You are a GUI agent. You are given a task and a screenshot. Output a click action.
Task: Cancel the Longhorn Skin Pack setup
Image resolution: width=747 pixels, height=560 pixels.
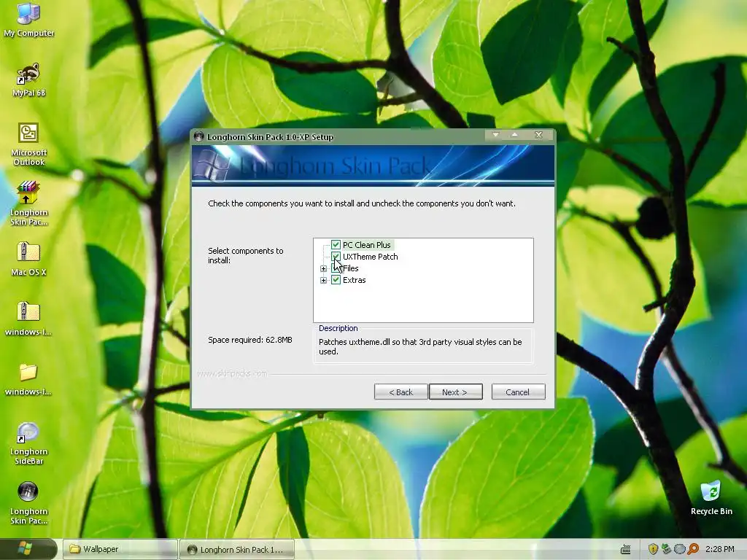pyautogui.click(x=519, y=392)
